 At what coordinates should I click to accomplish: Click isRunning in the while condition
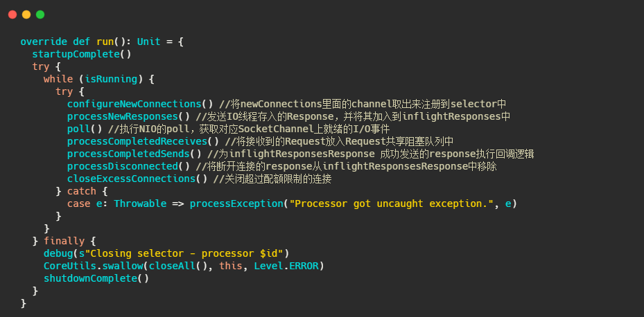116,79
